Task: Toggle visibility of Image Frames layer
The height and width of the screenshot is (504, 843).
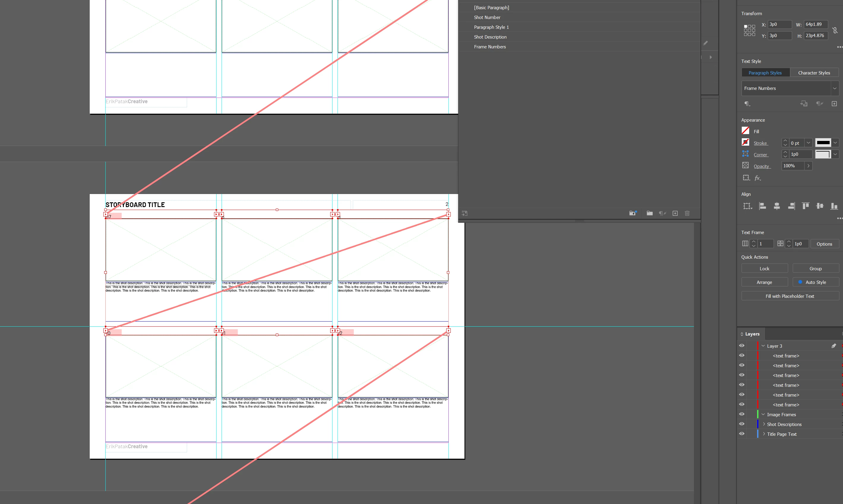Action: 742,414
